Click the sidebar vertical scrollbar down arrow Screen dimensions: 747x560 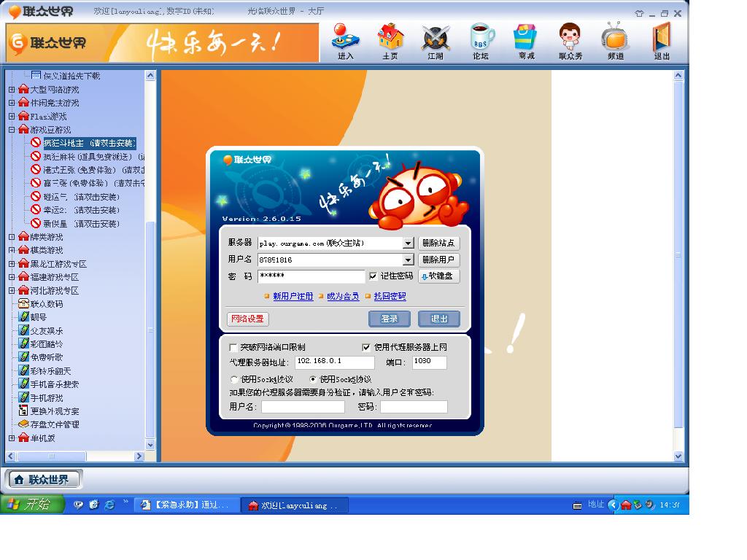(x=150, y=446)
